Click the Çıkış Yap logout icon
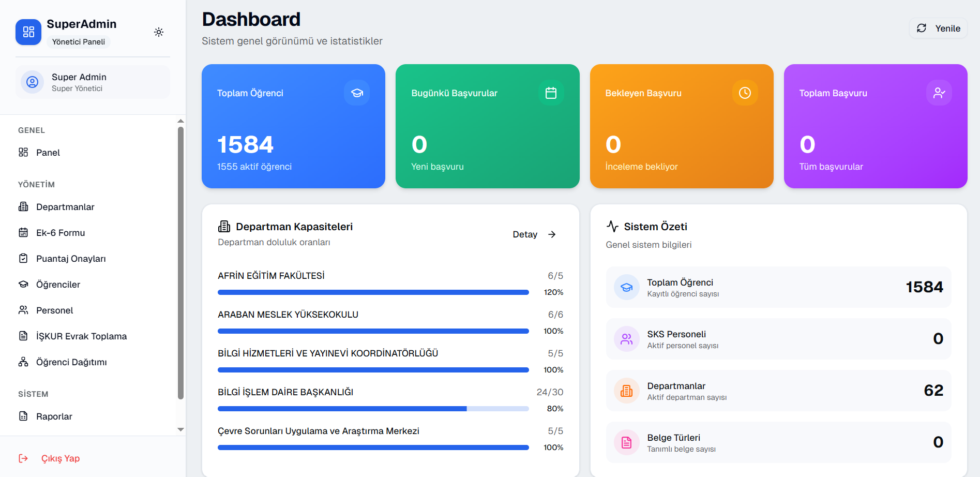Viewport: 980px width, 477px height. 23,458
